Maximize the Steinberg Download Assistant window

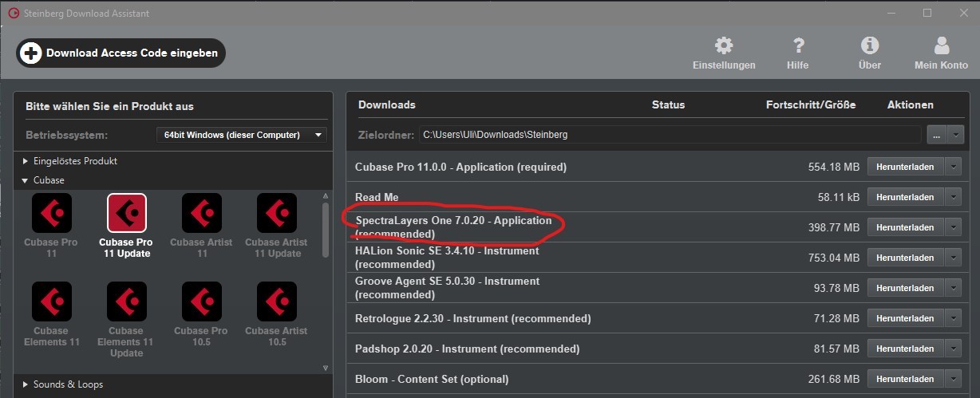point(927,13)
